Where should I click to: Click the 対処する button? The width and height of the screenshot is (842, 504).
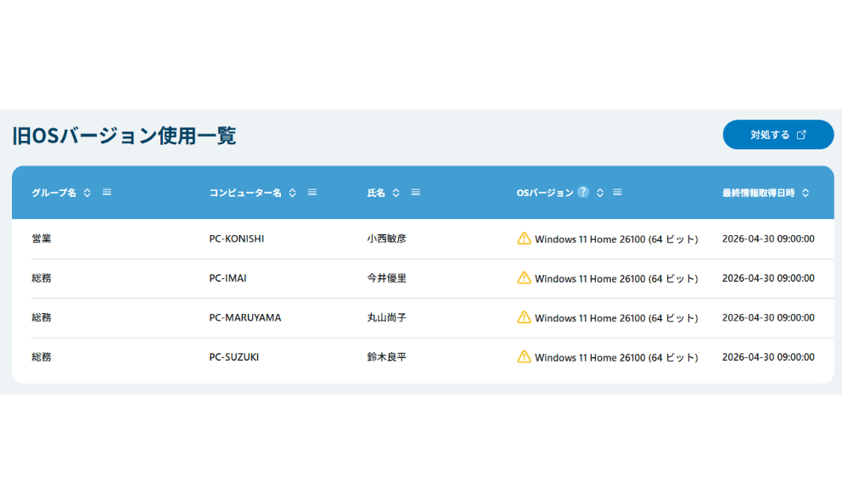[778, 135]
